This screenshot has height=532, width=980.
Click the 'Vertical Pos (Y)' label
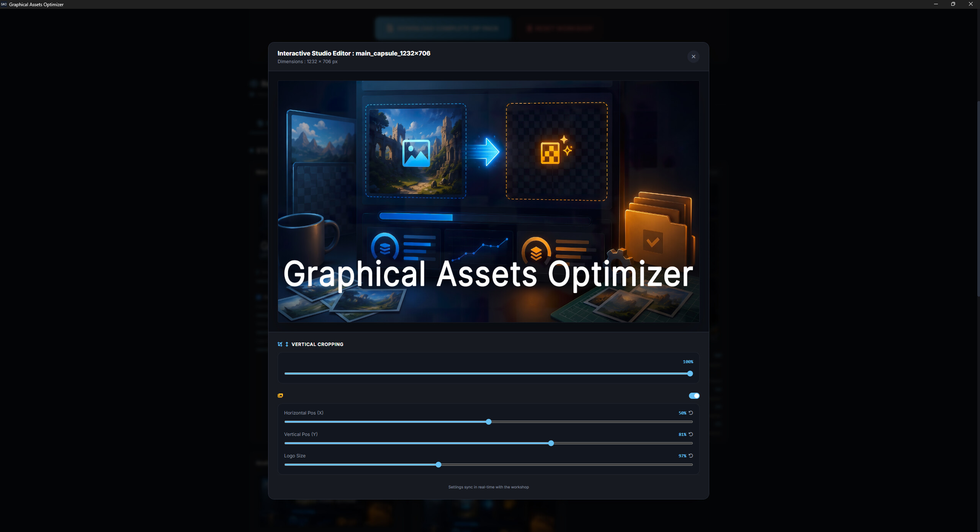301,434
